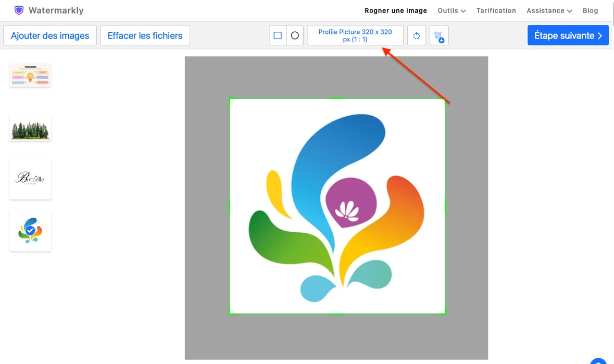Open the Tarification page
Image resolution: width=614 pixels, height=364 pixels.
click(x=496, y=10)
